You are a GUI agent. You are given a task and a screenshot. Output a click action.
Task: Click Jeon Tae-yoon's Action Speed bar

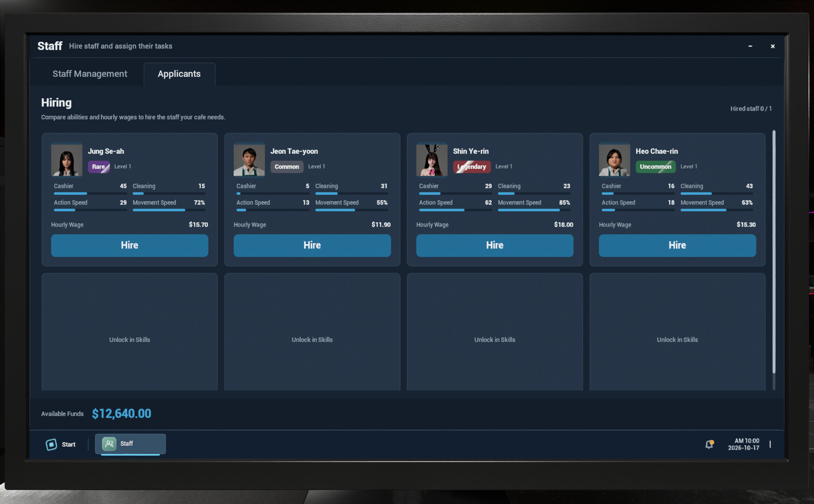[x=273, y=210]
